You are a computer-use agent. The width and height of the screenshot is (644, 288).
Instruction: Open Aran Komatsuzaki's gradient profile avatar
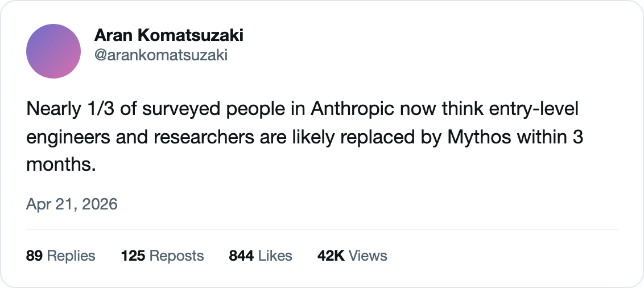(x=53, y=51)
